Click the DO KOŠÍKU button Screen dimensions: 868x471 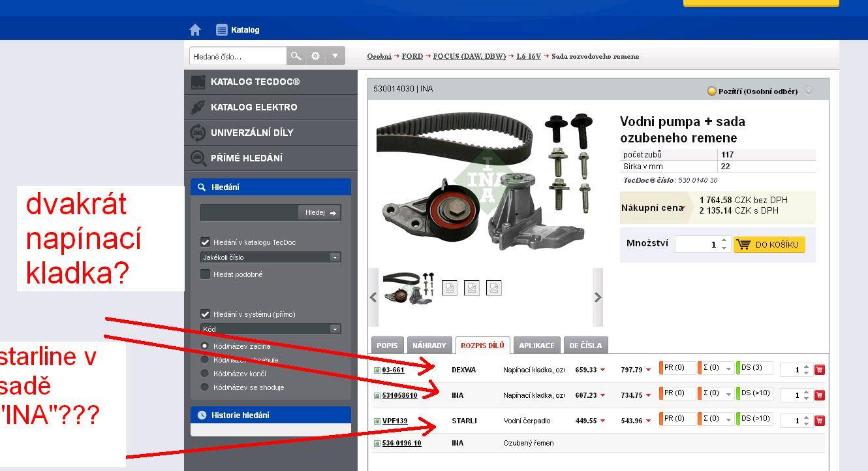769,245
